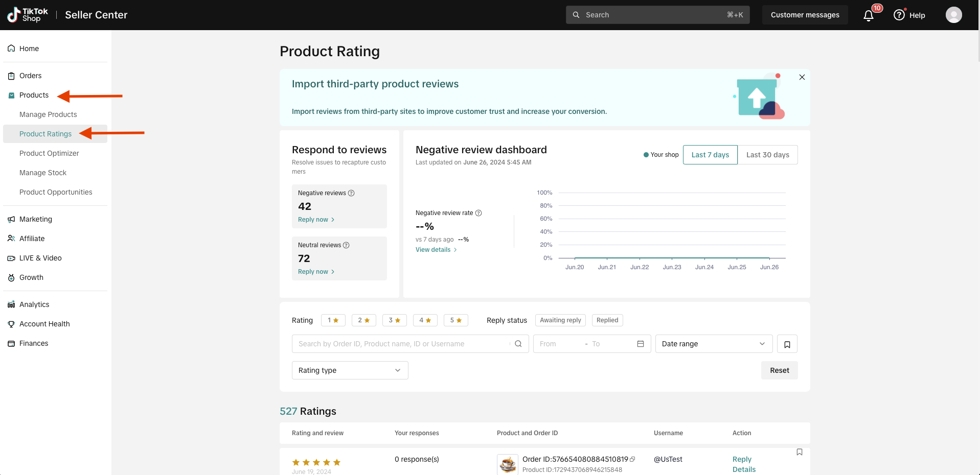Viewport: 980px width, 475px height.
Task: Open the Rating type dropdown
Action: [350, 370]
